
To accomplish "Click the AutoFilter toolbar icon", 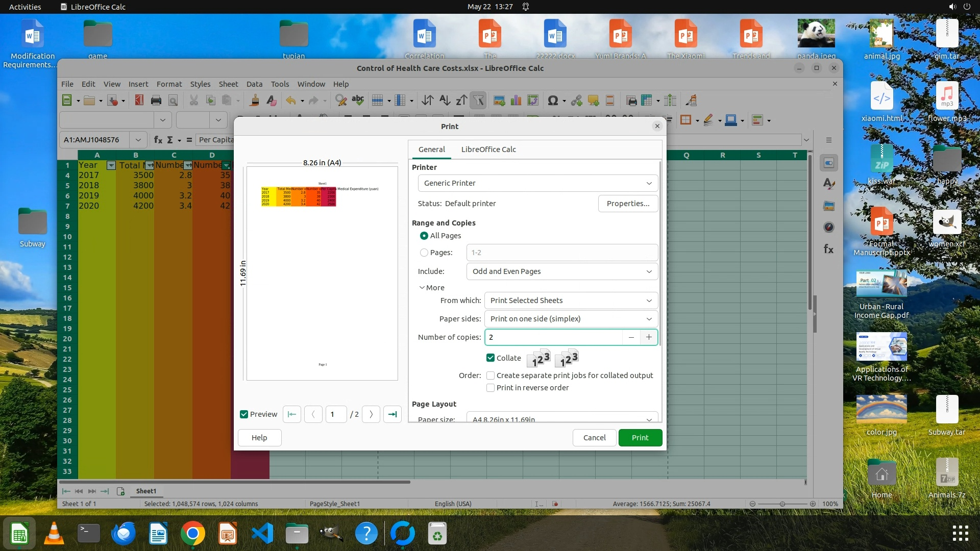I will pyautogui.click(x=478, y=101).
